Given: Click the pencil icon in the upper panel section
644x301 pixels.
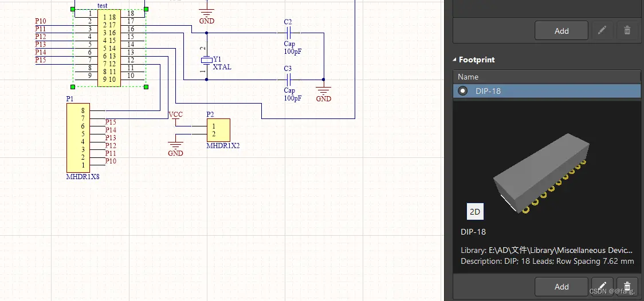Looking at the screenshot, I should coord(601,30).
